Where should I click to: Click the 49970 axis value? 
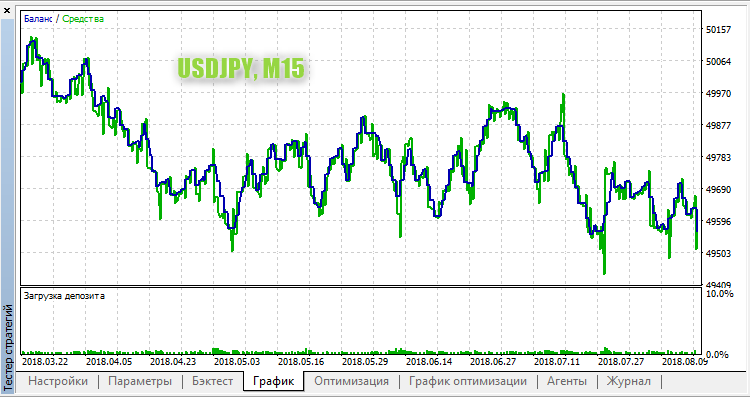pyautogui.click(x=718, y=93)
